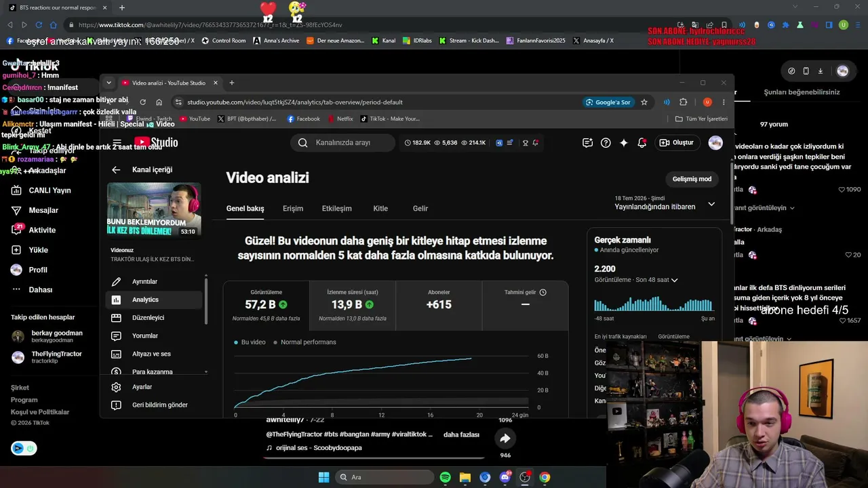Click Geri bildirim gönder feedback item

tap(155, 405)
